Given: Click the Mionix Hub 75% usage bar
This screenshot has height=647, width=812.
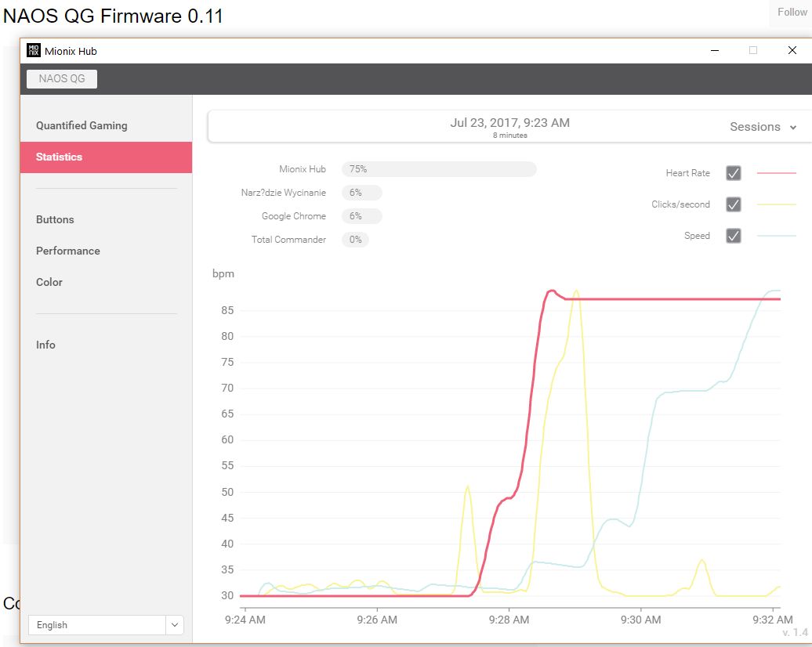Looking at the screenshot, I should click(439, 169).
